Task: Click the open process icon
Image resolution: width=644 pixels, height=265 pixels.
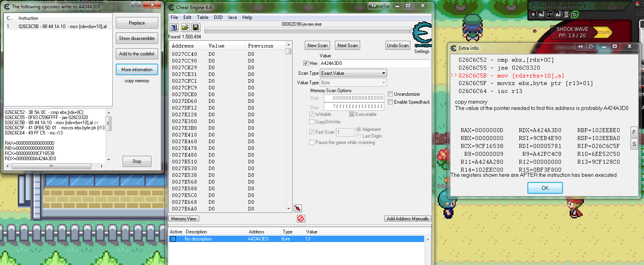Action: coord(174,27)
